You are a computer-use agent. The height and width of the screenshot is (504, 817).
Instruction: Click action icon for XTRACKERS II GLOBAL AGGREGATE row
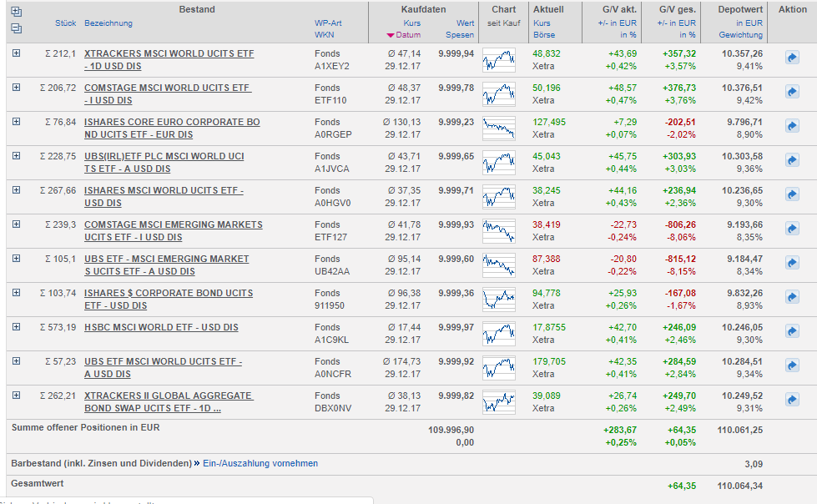pos(792,400)
